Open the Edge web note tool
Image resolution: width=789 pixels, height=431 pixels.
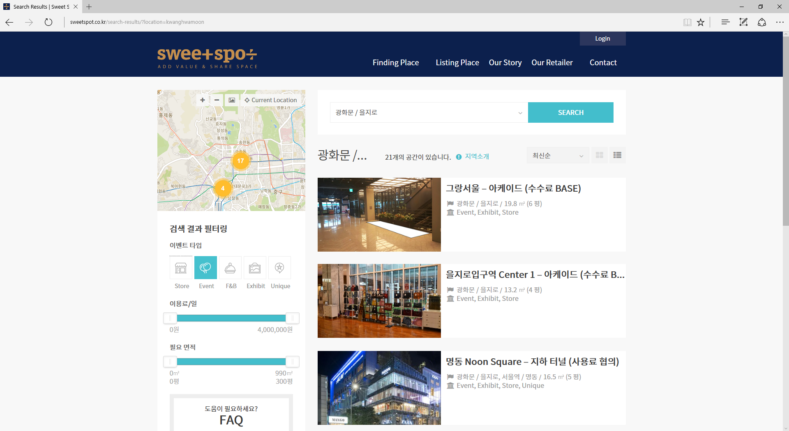coord(743,21)
